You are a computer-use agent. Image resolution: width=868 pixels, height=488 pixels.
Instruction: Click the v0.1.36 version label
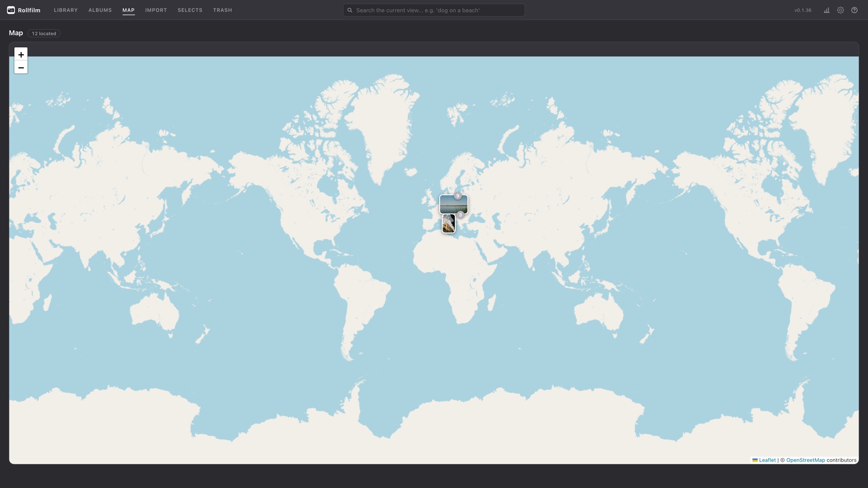click(x=802, y=10)
